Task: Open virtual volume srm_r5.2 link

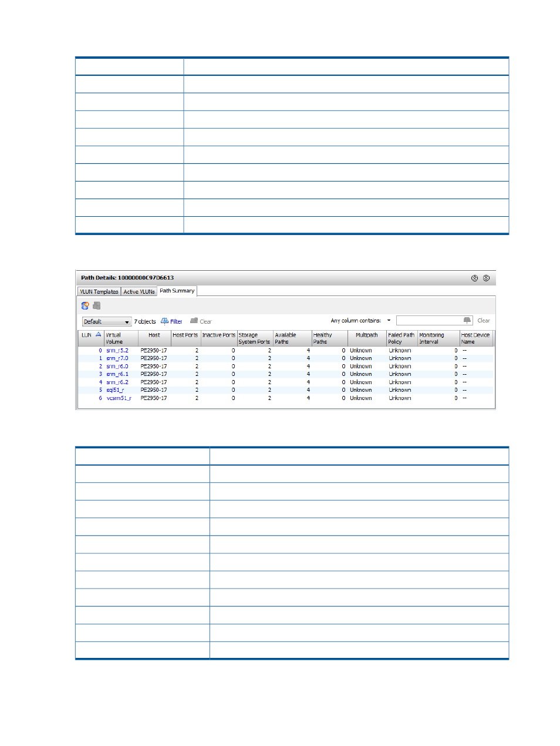Action: point(117,351)
